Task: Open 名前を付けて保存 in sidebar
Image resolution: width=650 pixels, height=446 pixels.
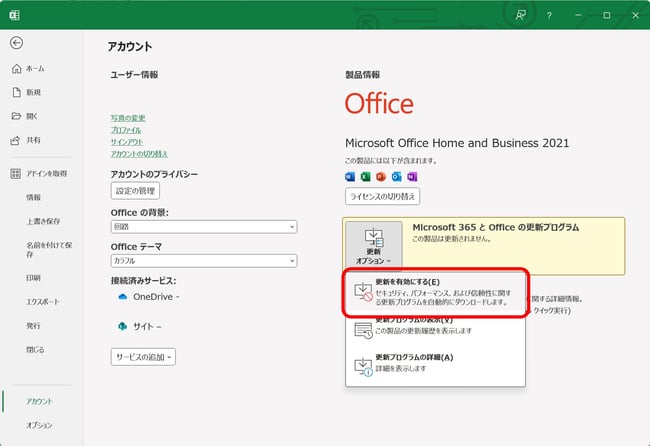Action: (49, 250)
